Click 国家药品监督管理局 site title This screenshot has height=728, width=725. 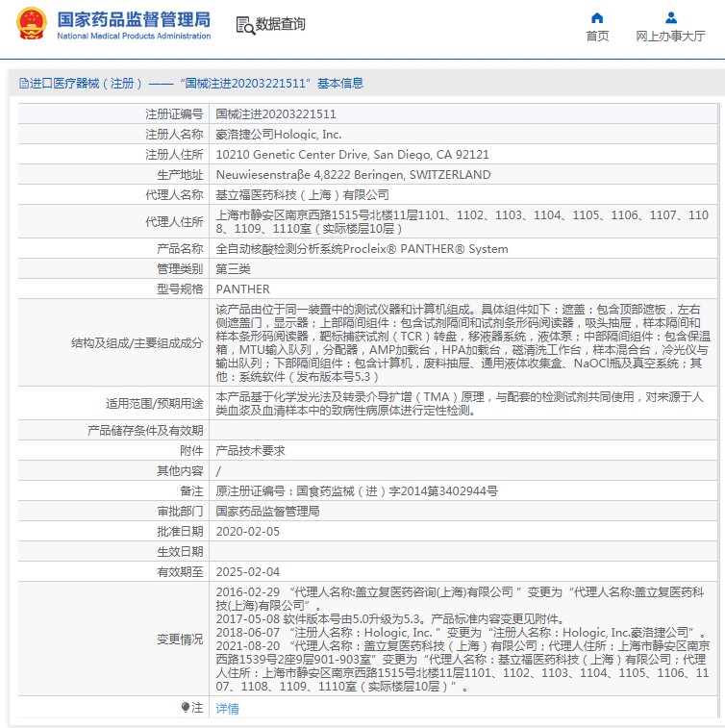(134, 19)
